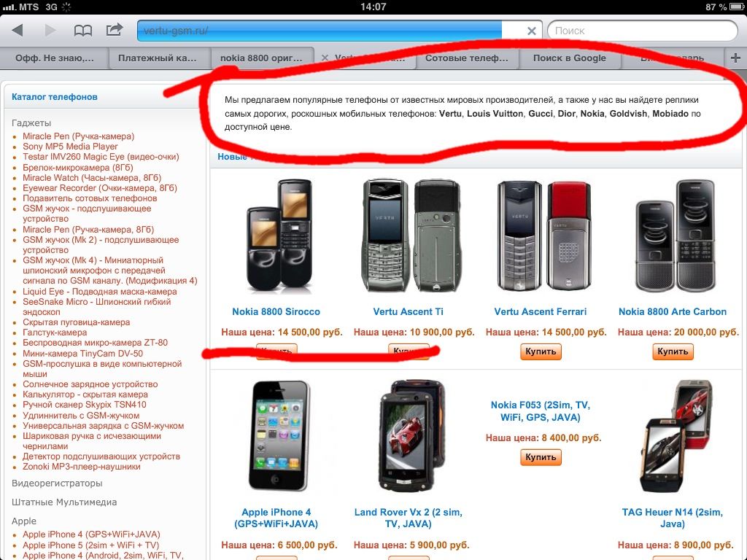Tap the share arrow icon
The width and height of the screenshot is (747, 560).
115,30
